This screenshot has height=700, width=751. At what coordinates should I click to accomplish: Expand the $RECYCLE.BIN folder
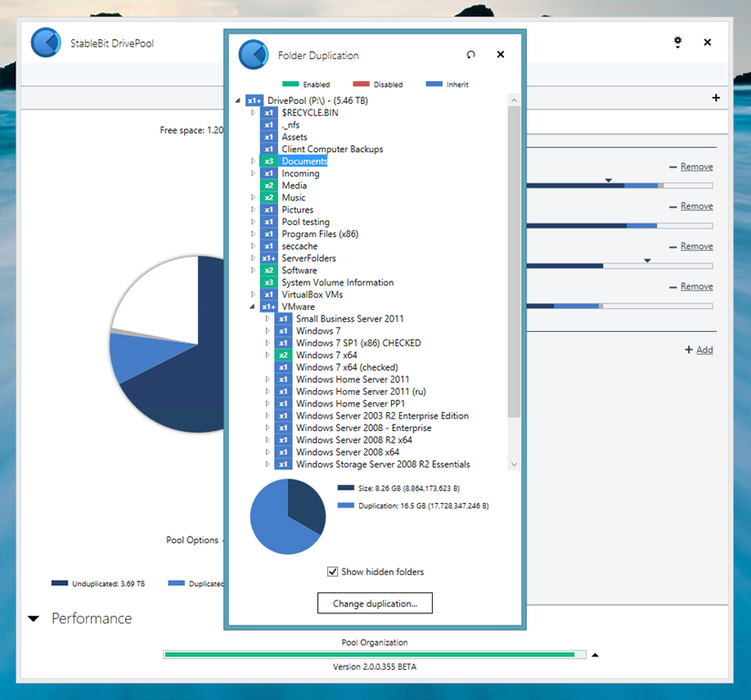(252, 113)
